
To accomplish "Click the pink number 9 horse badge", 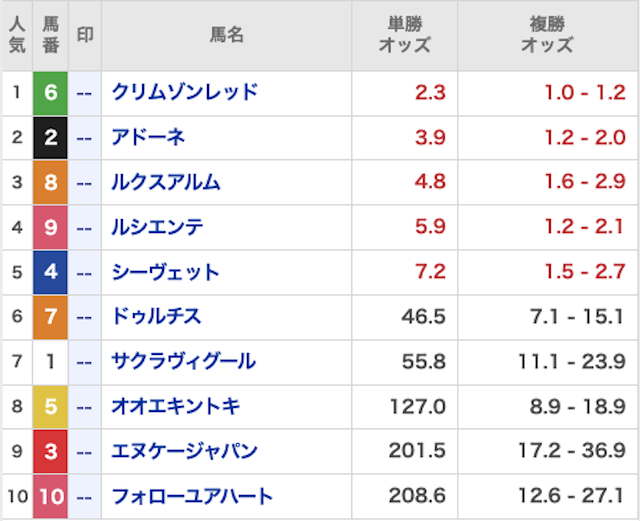I will tap(50, 227).
